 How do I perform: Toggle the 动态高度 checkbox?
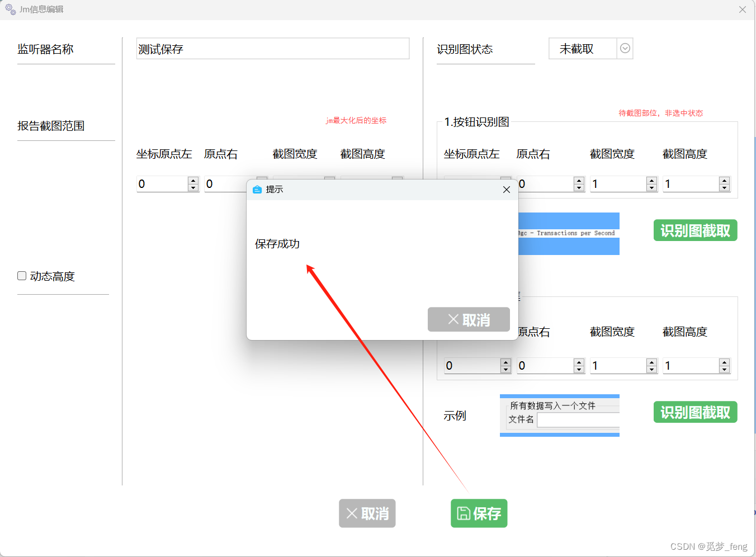[x=22, y=276]
